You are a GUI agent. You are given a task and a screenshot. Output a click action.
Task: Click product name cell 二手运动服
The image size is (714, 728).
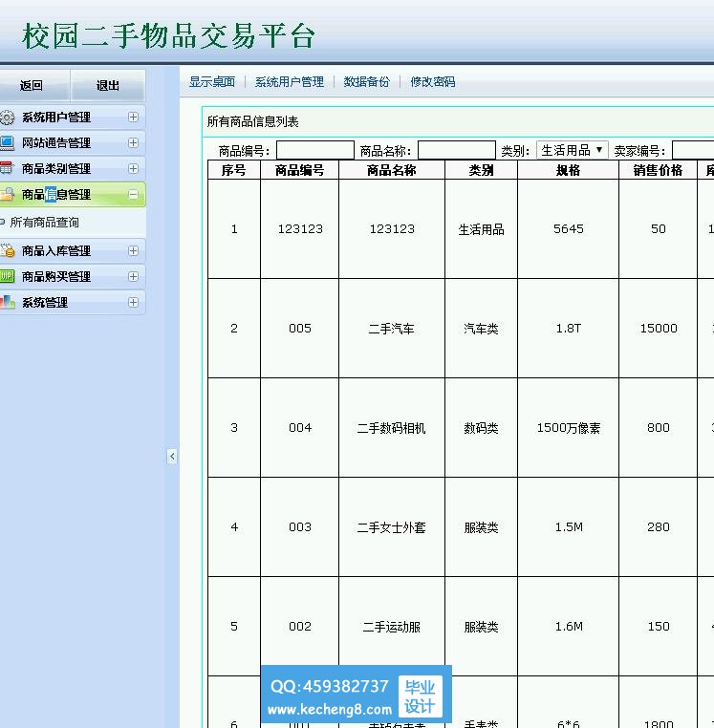(392, 627)
